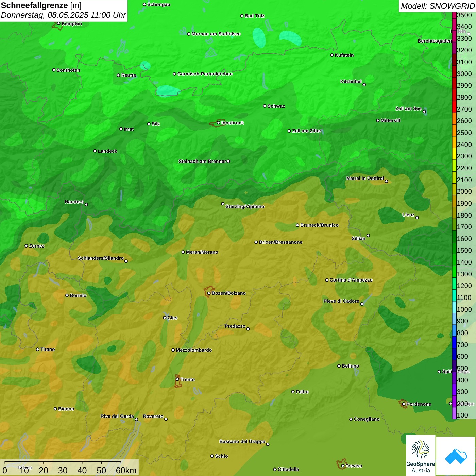The width and height of the screenshot is (476, 476).
Task: Select the Trento city marker dot
Action: (177, 379)
